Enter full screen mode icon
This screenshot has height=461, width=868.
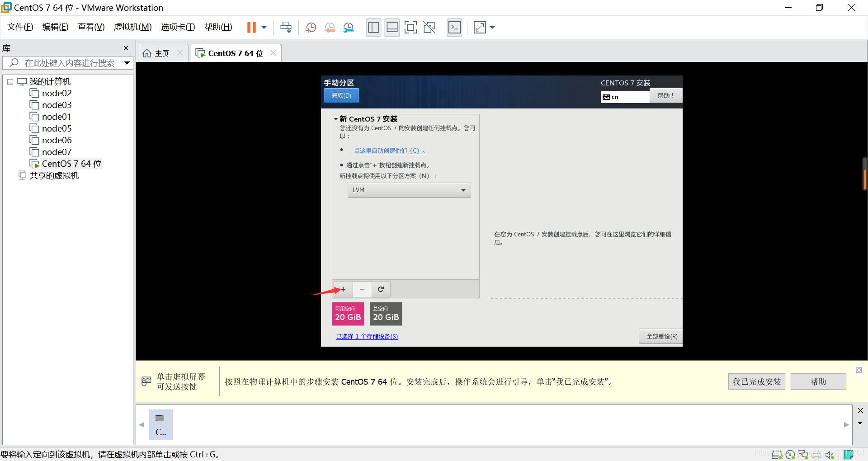coord(410,28)
